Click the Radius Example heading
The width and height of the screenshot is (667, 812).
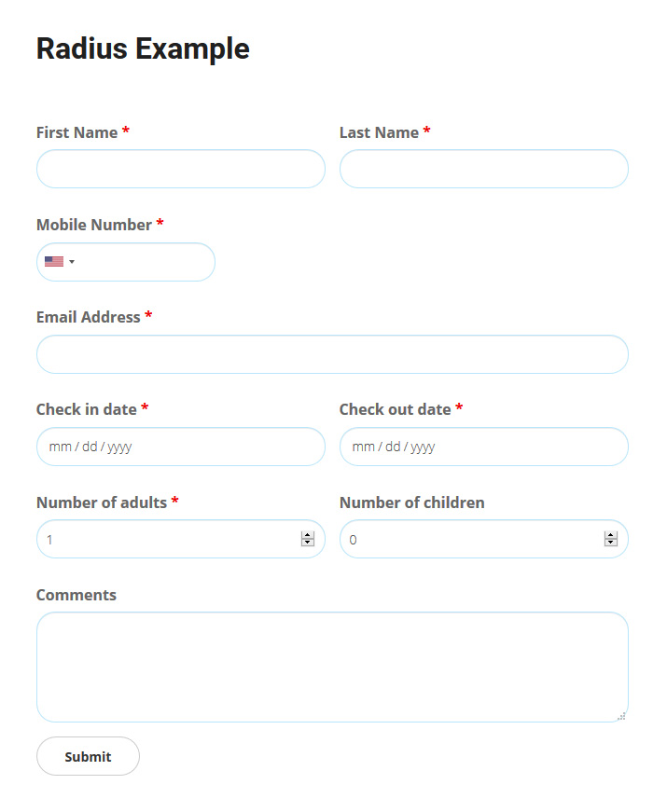143,48
